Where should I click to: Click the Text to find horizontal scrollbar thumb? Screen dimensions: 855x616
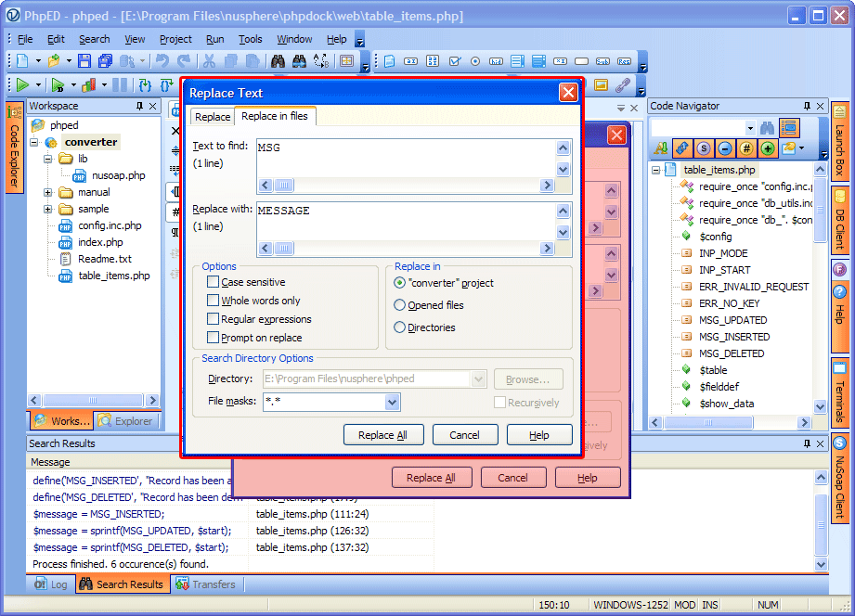click(x=283, y=186)
